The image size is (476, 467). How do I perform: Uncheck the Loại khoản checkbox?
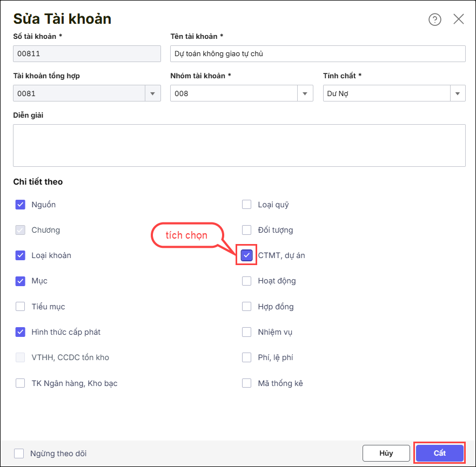coord(21,255)
